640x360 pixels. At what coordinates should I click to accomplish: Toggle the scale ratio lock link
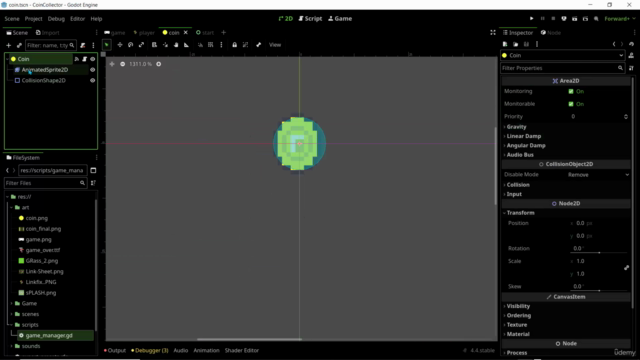pos(626,268)
